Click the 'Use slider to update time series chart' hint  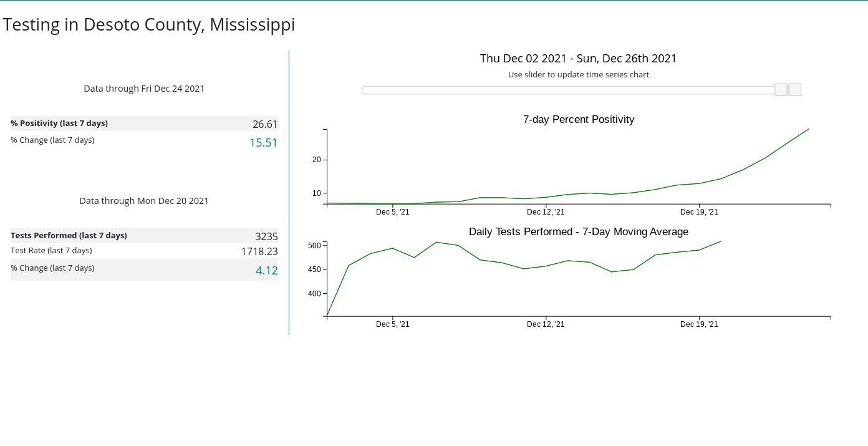coord(579,75)
